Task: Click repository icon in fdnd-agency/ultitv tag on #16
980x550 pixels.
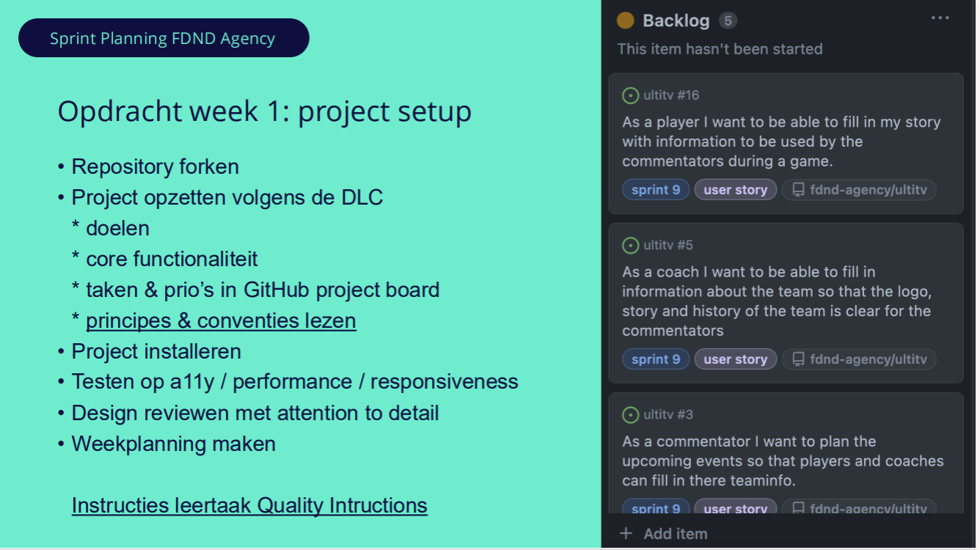Action: pyautogui.click(x=798, y=190)
